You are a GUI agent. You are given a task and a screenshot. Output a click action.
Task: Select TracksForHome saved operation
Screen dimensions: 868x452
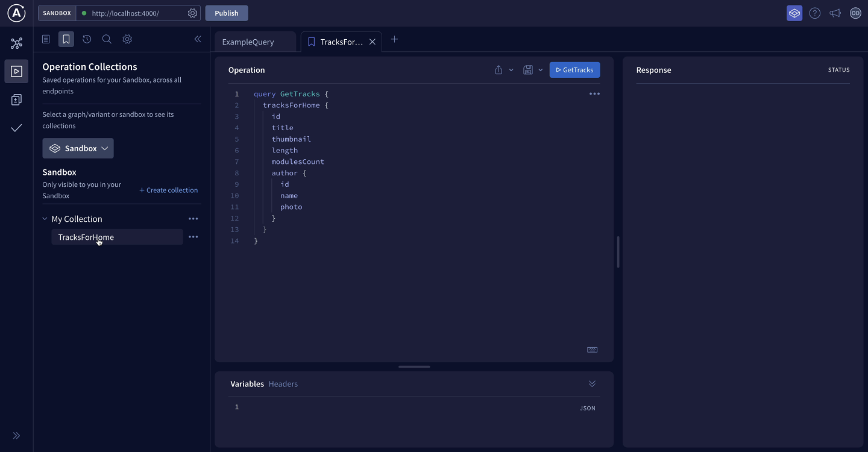(x=117, y=237)
